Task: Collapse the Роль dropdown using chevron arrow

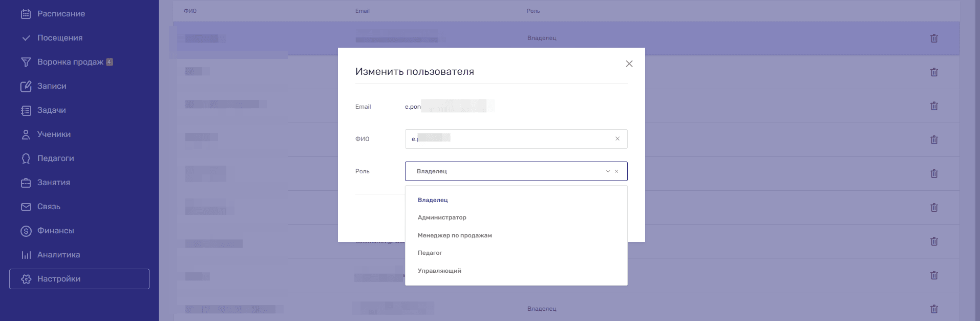Action: click(608, 171)
